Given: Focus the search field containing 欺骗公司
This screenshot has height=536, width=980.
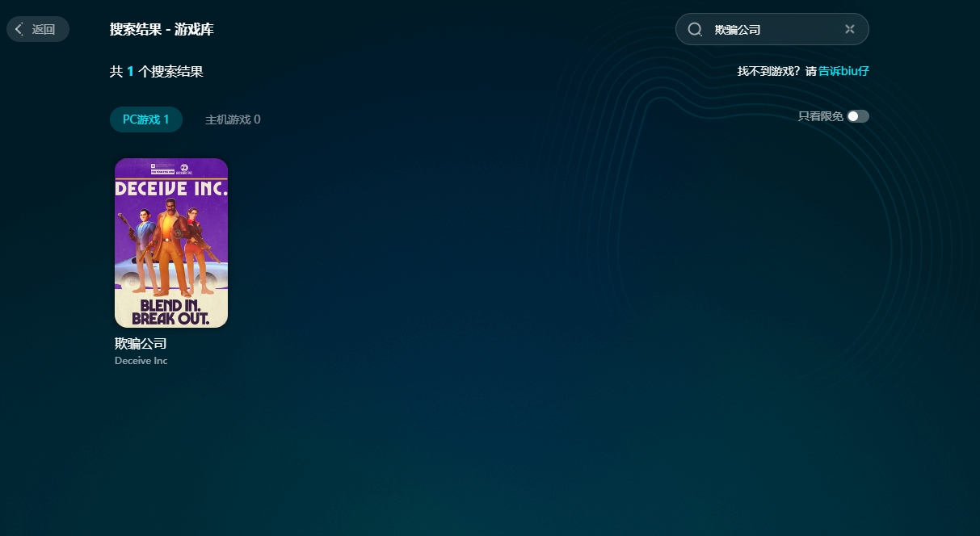Looking at the screenshot, I should (x=772, y=29).
